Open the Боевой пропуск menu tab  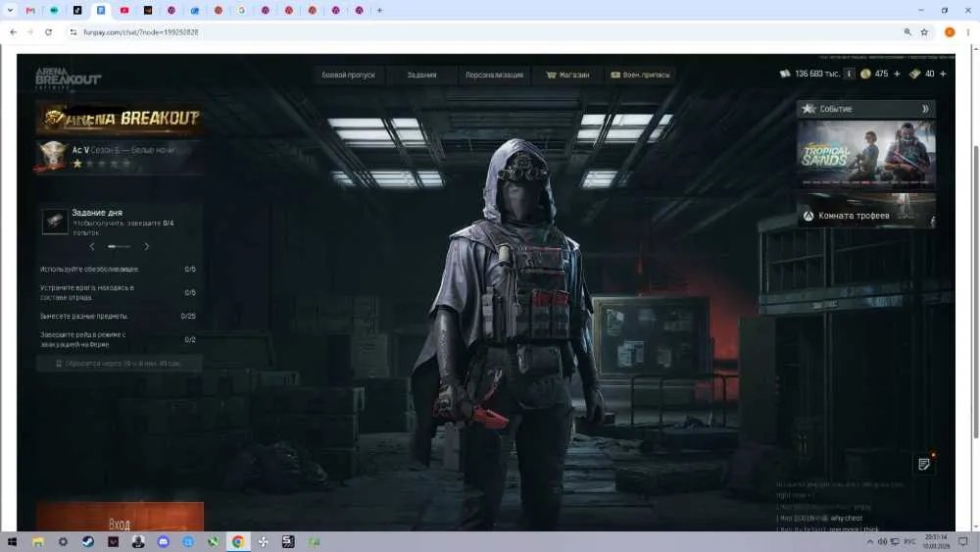coord(348,75)
